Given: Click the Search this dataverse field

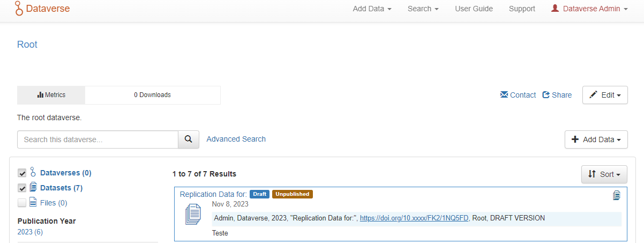Looking at the screenshot, I should coord(98,139).
